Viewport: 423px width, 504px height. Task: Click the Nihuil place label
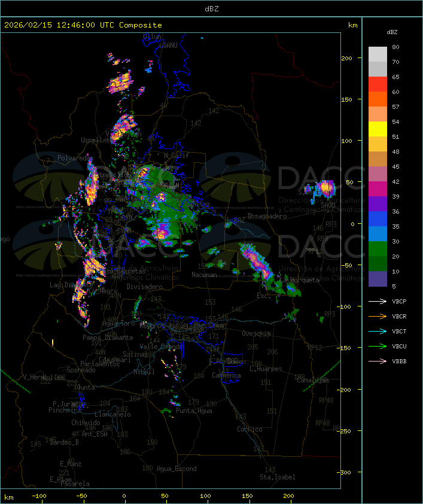[144, 372]
